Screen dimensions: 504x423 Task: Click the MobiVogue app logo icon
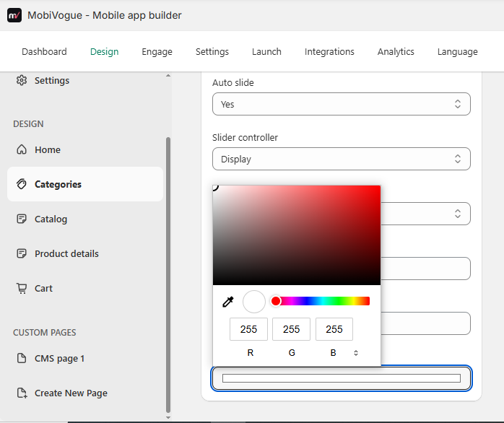14,15
